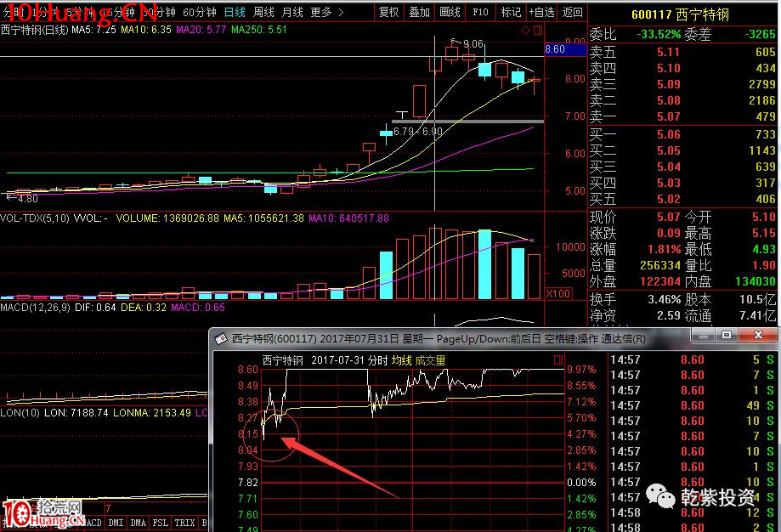This screenshot has height=532, width=781.
Task: Click the MA10: 6.35 indicator value
Action: [x=146, y=30]
